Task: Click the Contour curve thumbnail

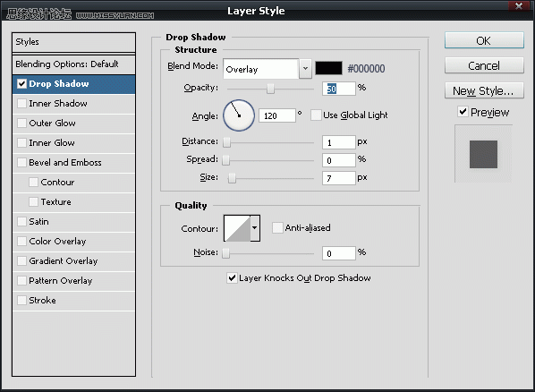Action: point(237,228)
